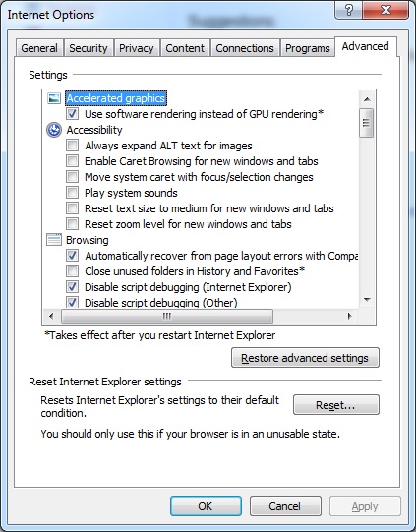Click Restore advanced settings button

305,358
